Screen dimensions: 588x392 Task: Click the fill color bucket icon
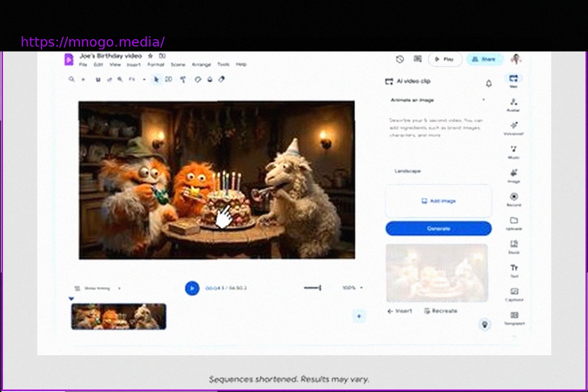pyautogui.click(x=210, y=79)
